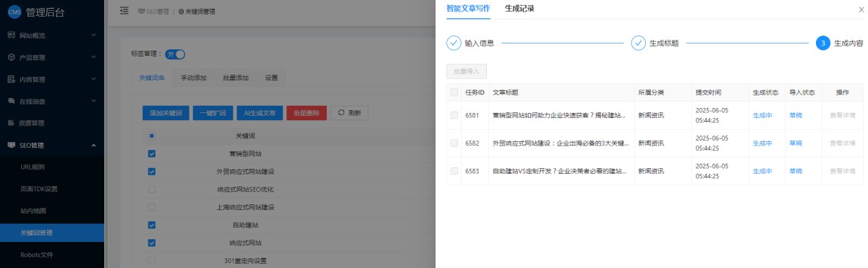Click the CMS logo icon

(x=14, y=12)
